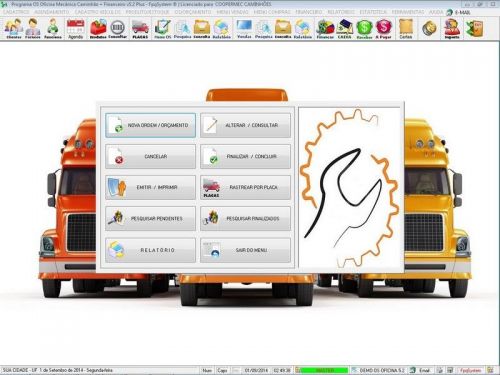Open the Clientes toolbar icon
Viewport: 500px width, 375px height.
pyautogui.click(x=14, y=29)
